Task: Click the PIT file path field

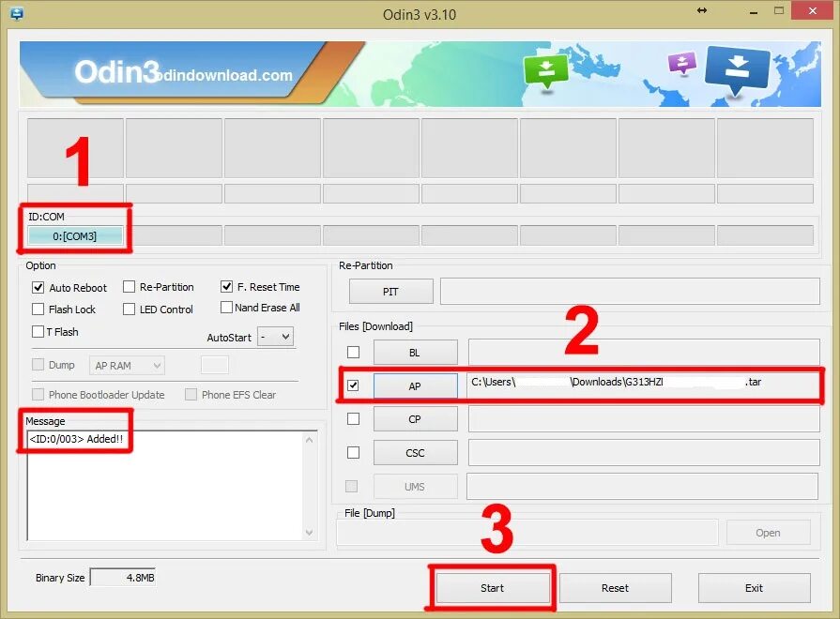Action: tap(630, 291)
